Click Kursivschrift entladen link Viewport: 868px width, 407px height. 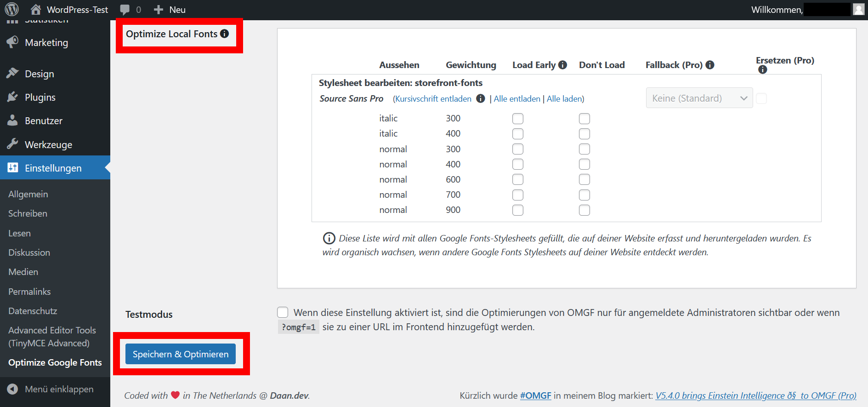point(433,99)
